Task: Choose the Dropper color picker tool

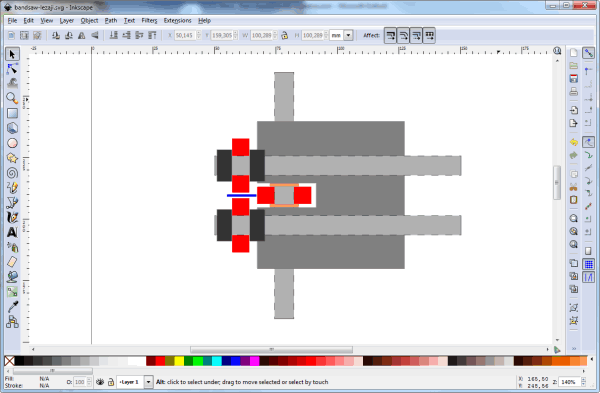Action: (x=12, y=307)
